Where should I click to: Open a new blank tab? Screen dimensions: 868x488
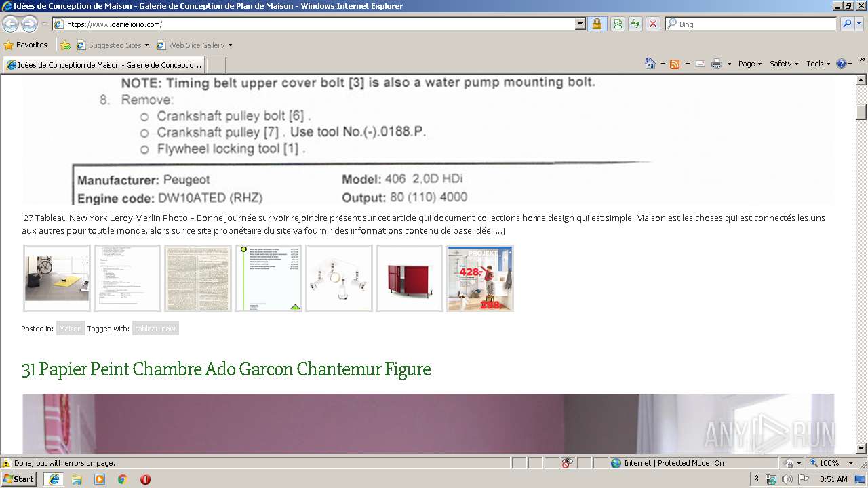(216, 65)
